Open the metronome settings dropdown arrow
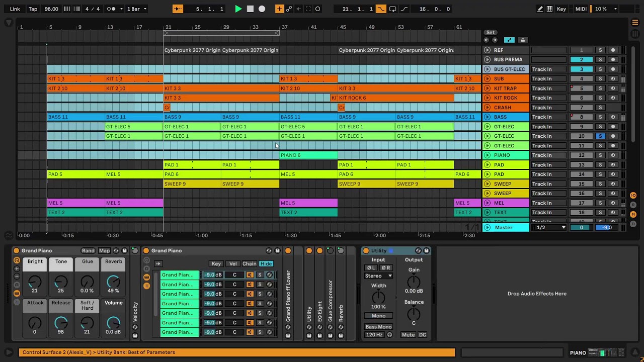 [x=122, y=9]
